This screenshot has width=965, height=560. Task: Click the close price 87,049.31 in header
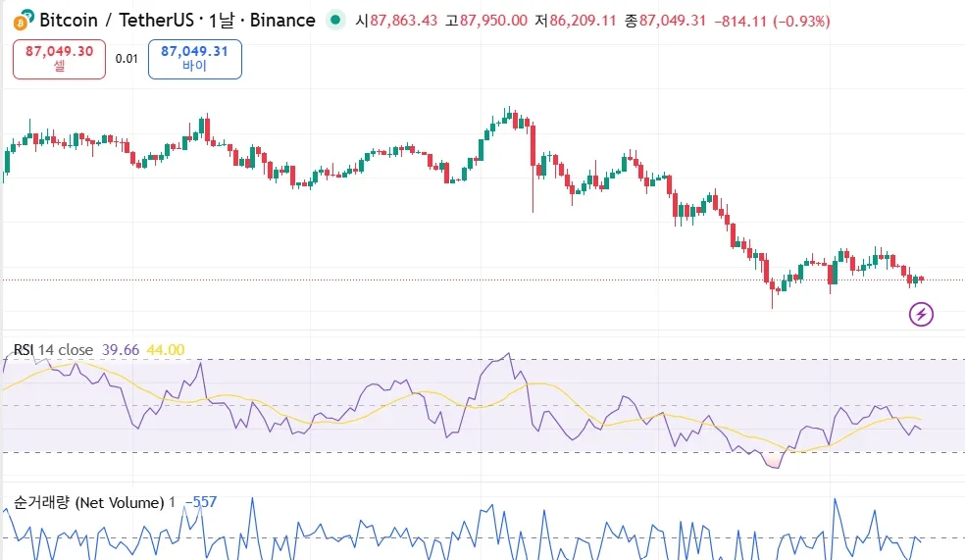coord(673,21)
